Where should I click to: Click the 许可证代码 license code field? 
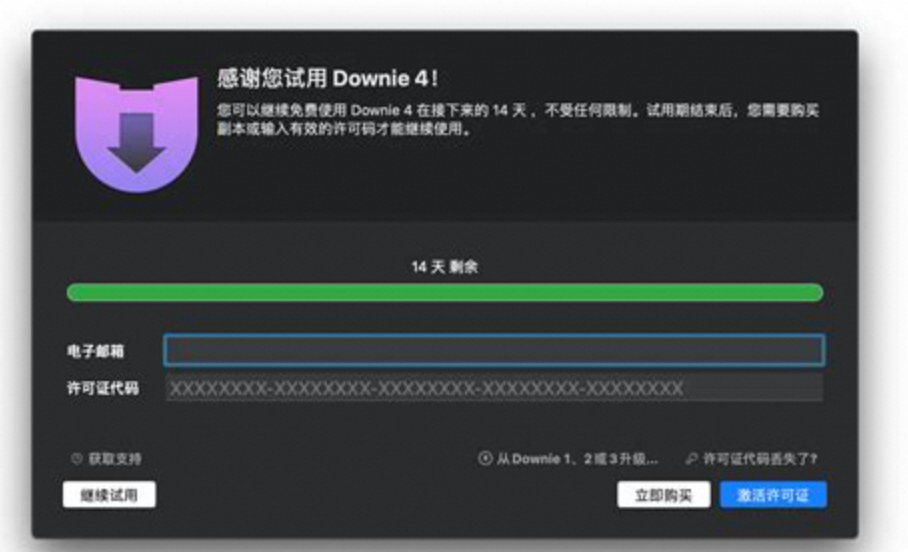coord(494,388)
